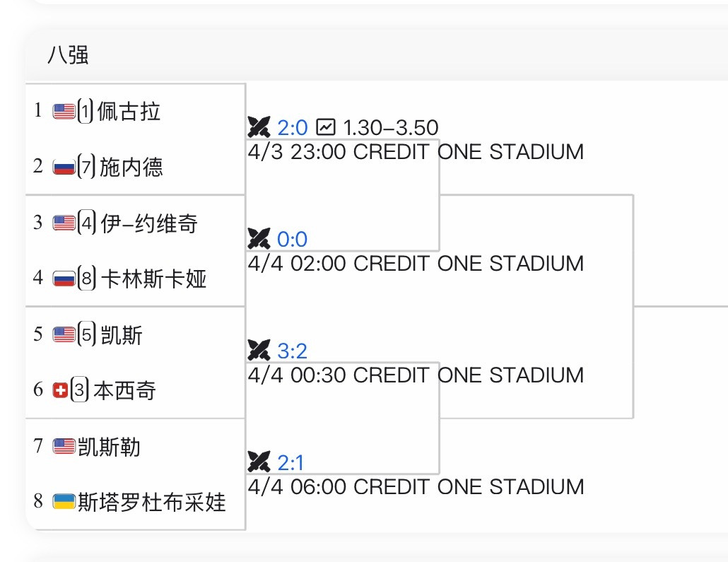Screen dimensions: 728x562
Task: Click the 4/4 06:00 CREDIT ONE STADIUM match info
Action: 416,486
